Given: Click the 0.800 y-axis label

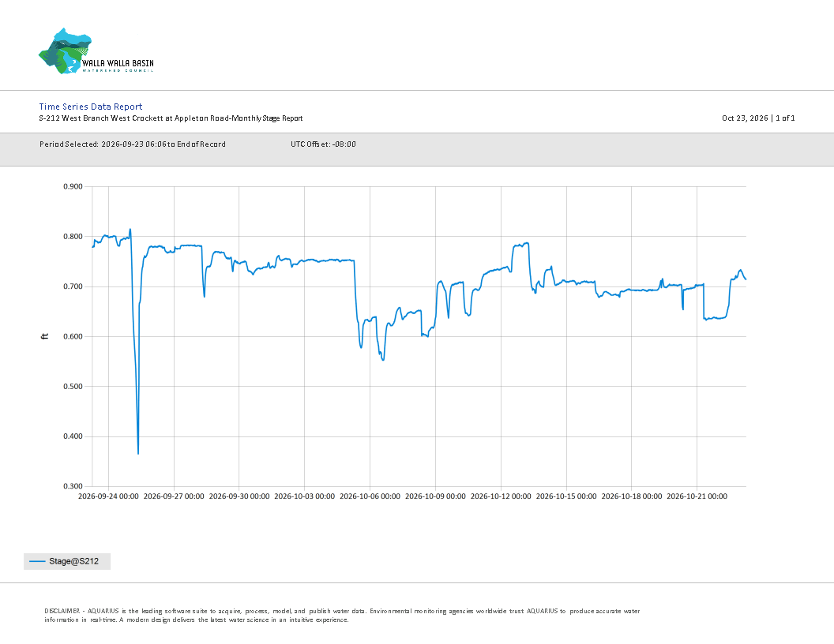Looking at the screenshot, I should tap(73, 237).
